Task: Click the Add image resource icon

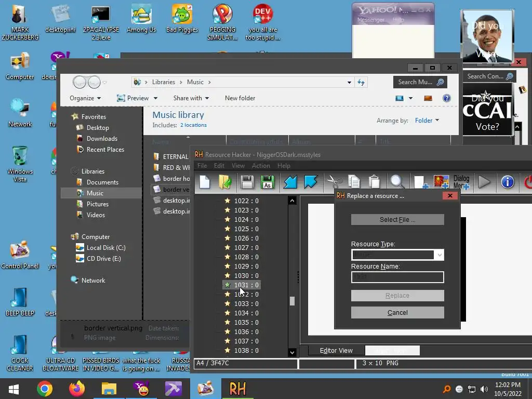Action: [x=441, y=182]
